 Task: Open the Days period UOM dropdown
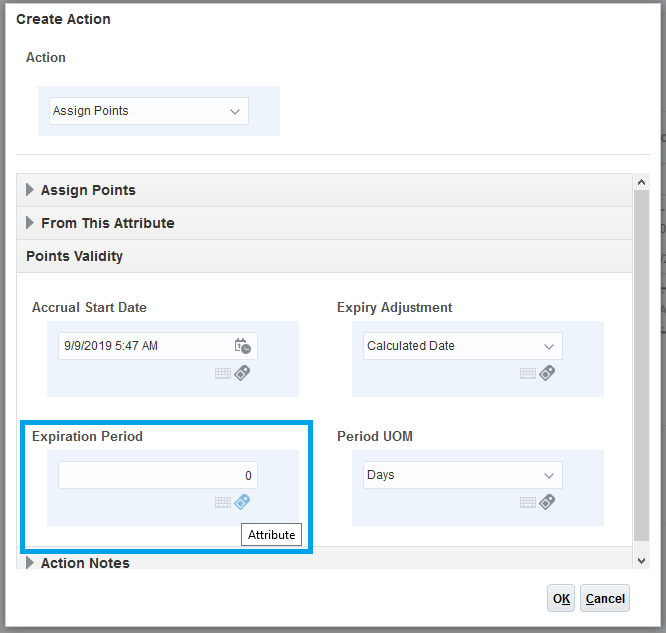point(463,475)
